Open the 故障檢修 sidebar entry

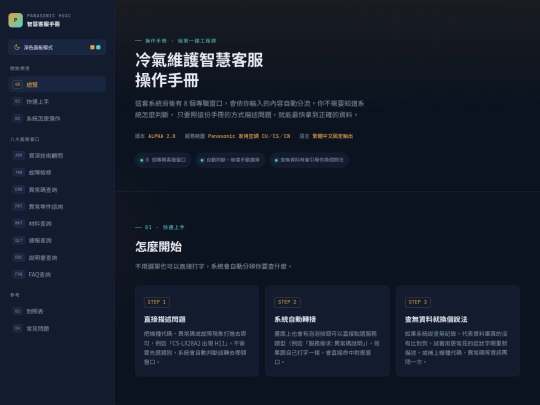point(57,172)
